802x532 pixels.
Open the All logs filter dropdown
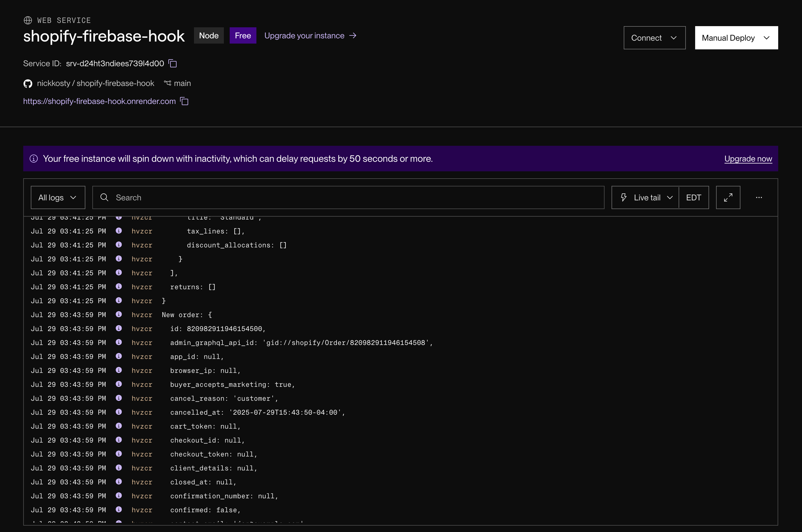[x=58, y=197]
